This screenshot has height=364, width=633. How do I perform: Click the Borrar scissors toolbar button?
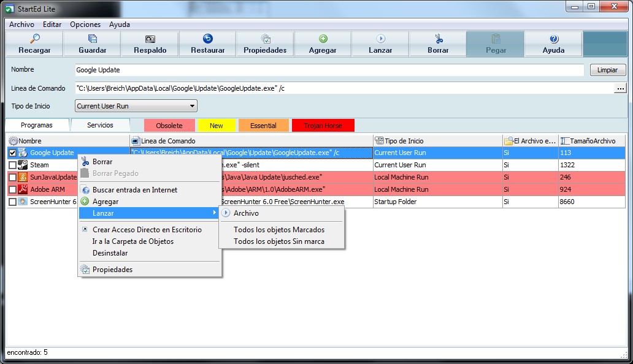point(438,44)
